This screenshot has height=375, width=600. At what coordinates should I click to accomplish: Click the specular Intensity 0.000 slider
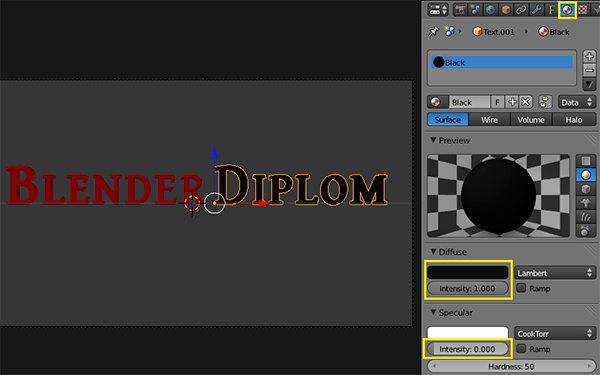(x=468, y=349)
